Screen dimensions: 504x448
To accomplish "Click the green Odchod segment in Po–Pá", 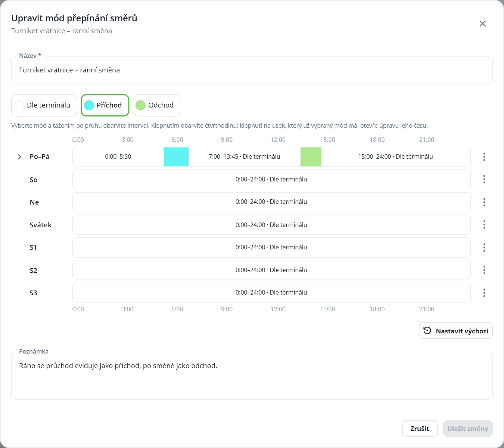I will click(x=311, y=157).
